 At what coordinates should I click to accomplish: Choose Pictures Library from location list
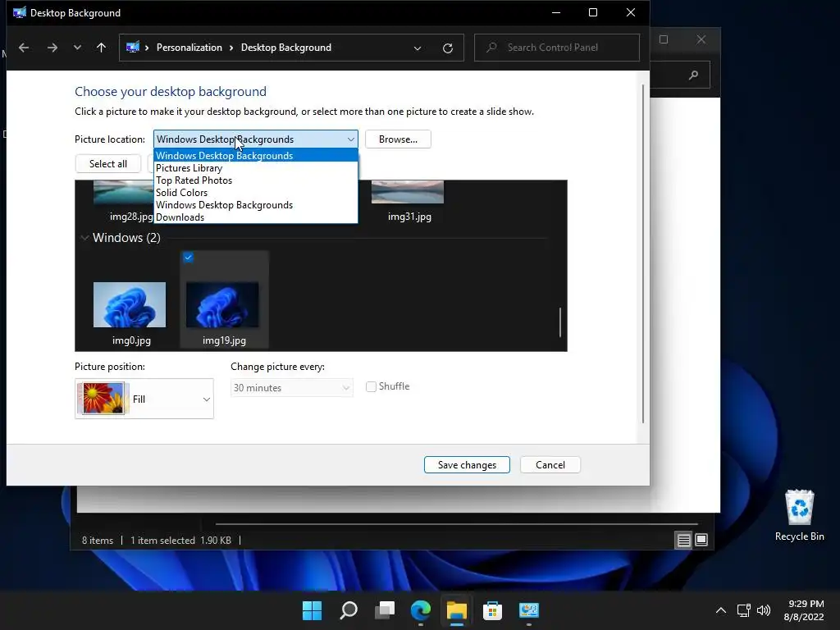(x=256, y=167)
